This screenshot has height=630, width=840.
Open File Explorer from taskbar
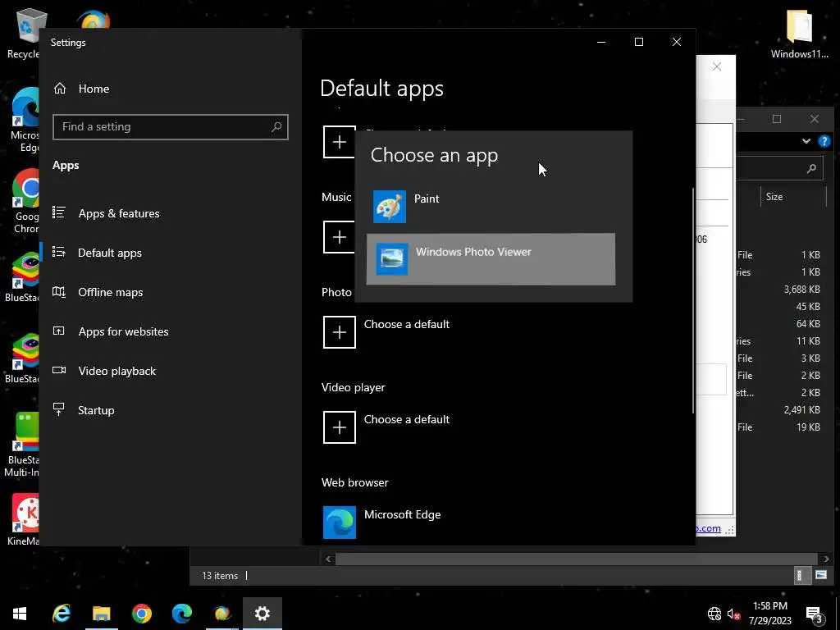pos(101,614)
